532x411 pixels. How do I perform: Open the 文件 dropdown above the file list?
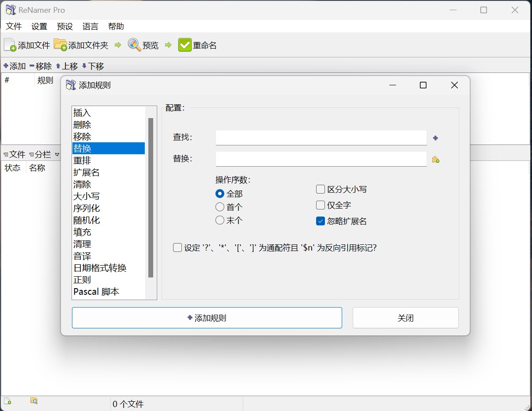tap(14, 154)
